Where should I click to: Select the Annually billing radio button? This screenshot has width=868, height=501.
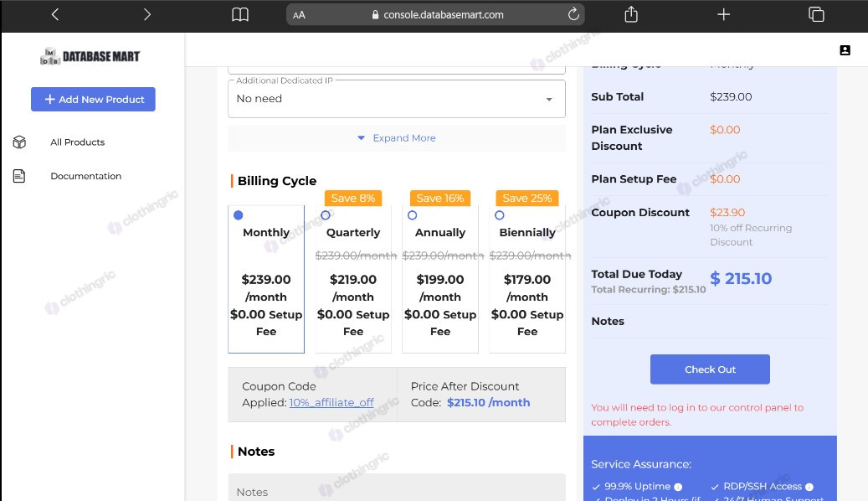(x=413, y=215)
